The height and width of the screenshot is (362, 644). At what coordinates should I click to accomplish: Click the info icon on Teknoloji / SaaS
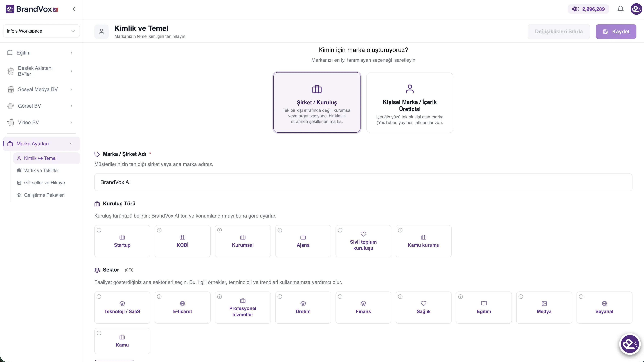99,297
